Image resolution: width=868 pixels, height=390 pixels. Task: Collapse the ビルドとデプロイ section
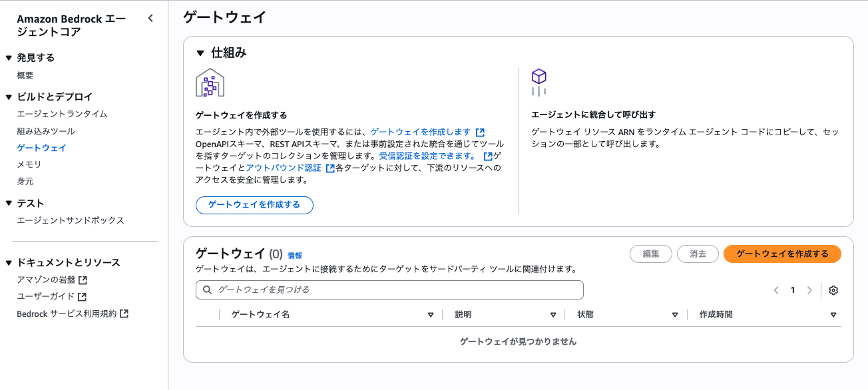coord(9,97)
